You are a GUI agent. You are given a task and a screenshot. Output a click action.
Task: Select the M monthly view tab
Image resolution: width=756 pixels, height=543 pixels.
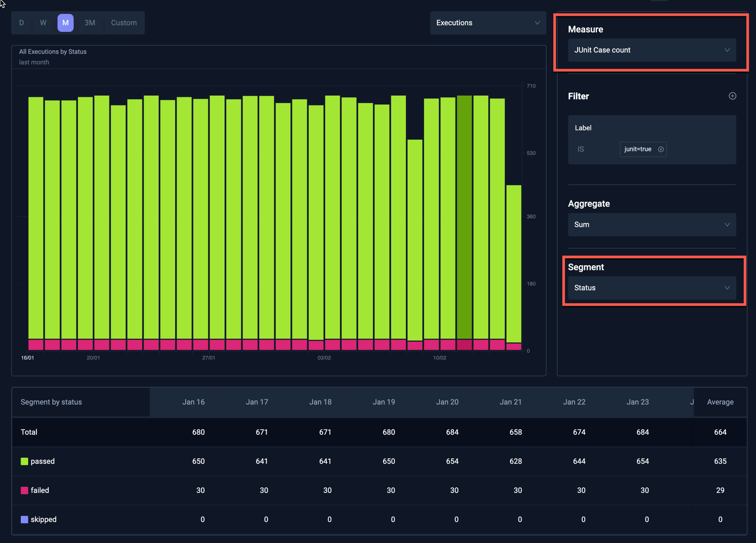[66, 23]
